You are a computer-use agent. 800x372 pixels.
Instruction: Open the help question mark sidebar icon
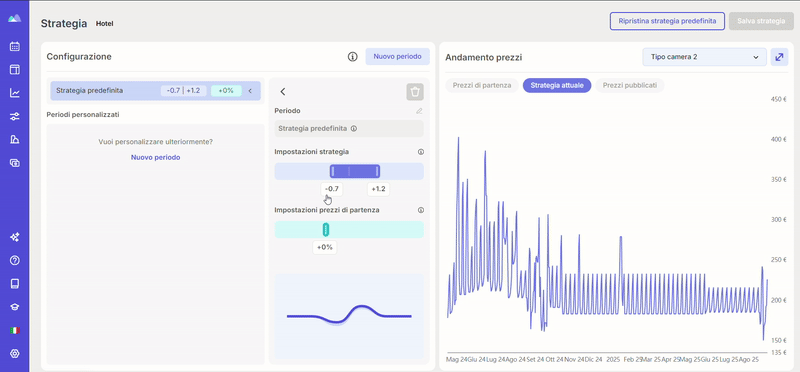coord(15,260)
